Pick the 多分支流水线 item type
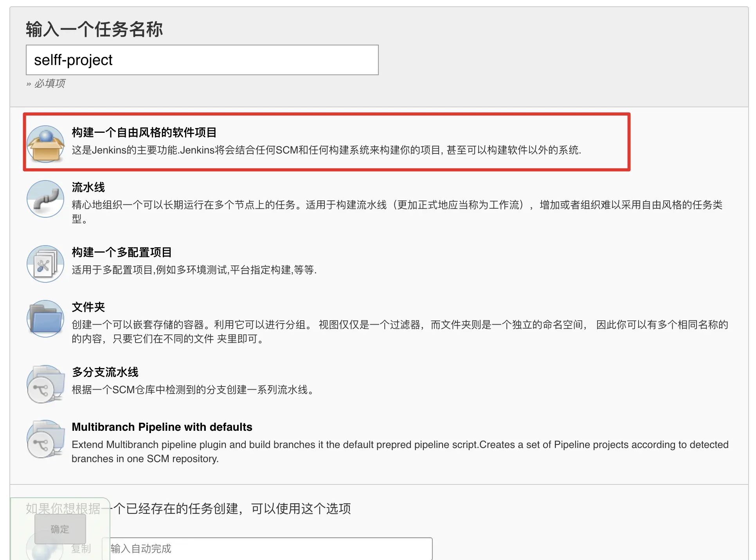 pyautogui.click(x=105, y=372)
